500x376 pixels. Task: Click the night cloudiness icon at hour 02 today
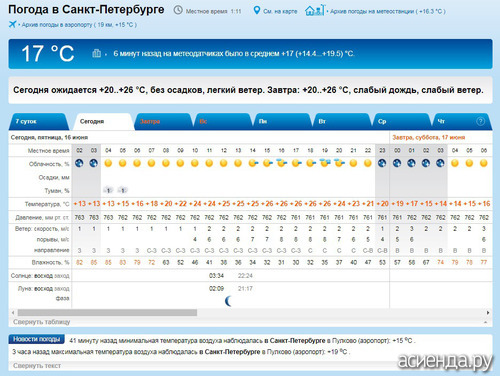click(x=79, y=163)
